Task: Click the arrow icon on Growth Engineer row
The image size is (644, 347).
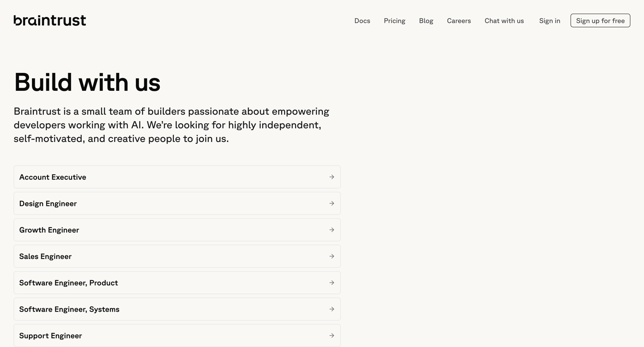Action: click(332, 230)
